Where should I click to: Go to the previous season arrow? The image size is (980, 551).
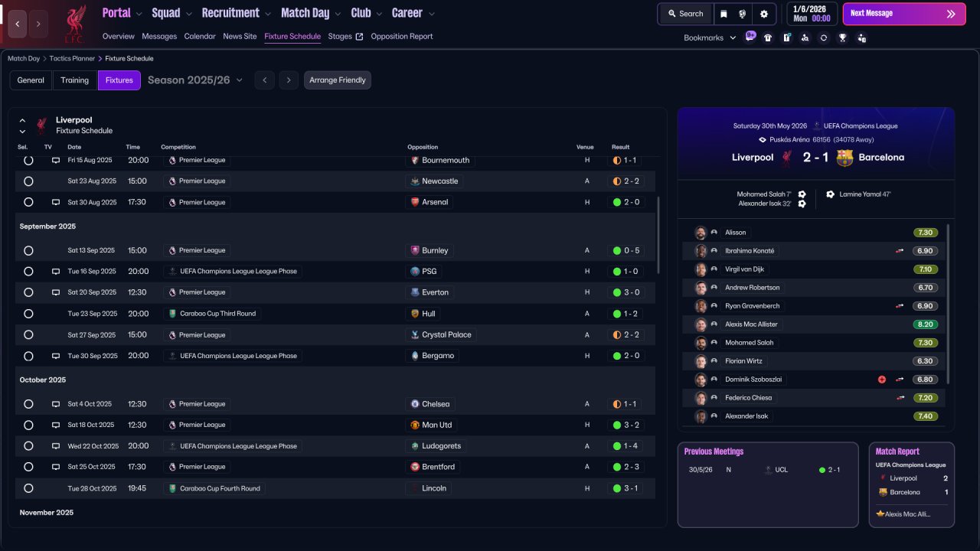[x=264, y=80]
